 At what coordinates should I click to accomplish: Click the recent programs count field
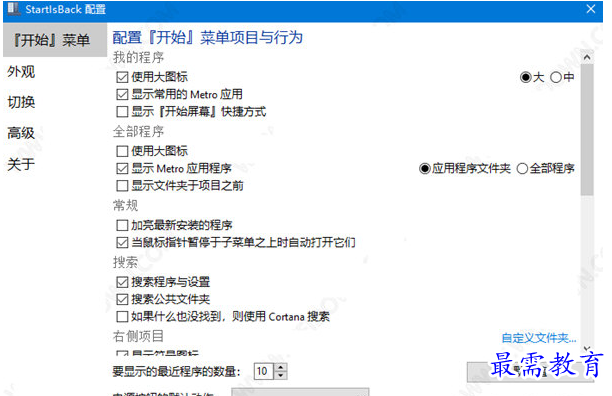(x=264, y=371)
